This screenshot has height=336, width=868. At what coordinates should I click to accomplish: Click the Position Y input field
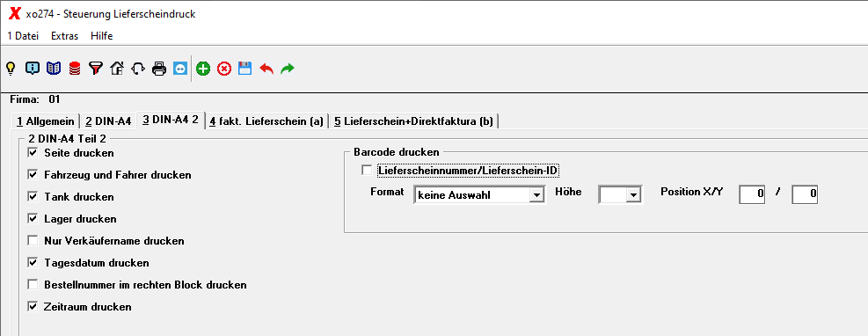[805, 194]
